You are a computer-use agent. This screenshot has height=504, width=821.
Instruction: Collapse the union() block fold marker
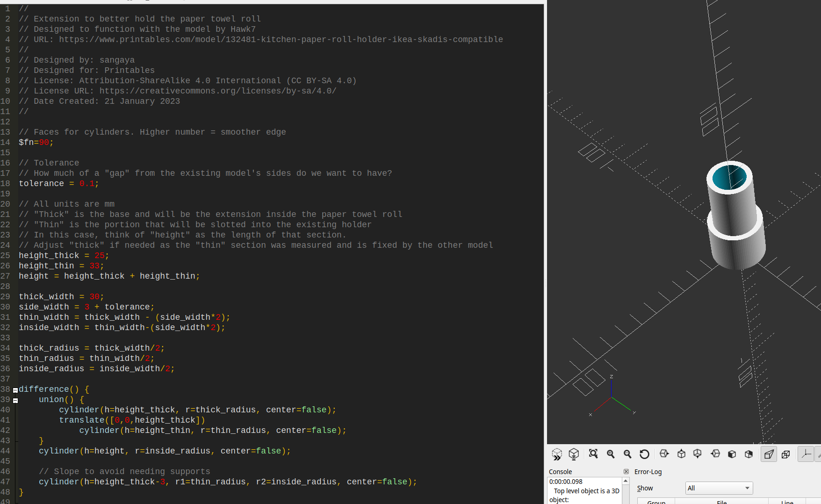click(15, 400)
